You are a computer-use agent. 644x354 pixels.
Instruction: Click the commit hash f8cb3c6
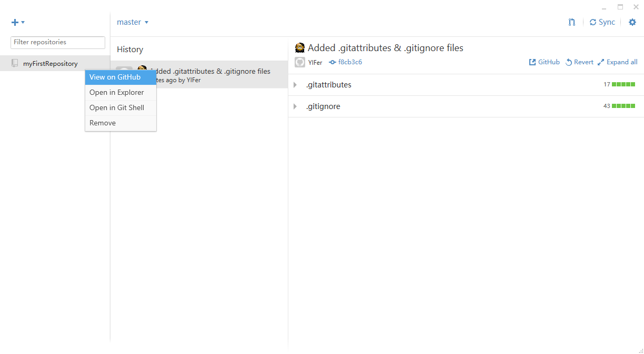coord(346,62)
